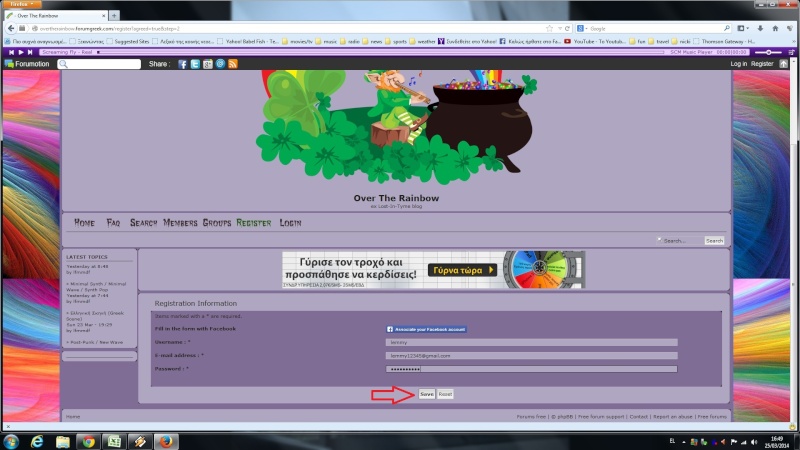
Task: Go to the Firefox home page icon
Action: coord(775,29)
